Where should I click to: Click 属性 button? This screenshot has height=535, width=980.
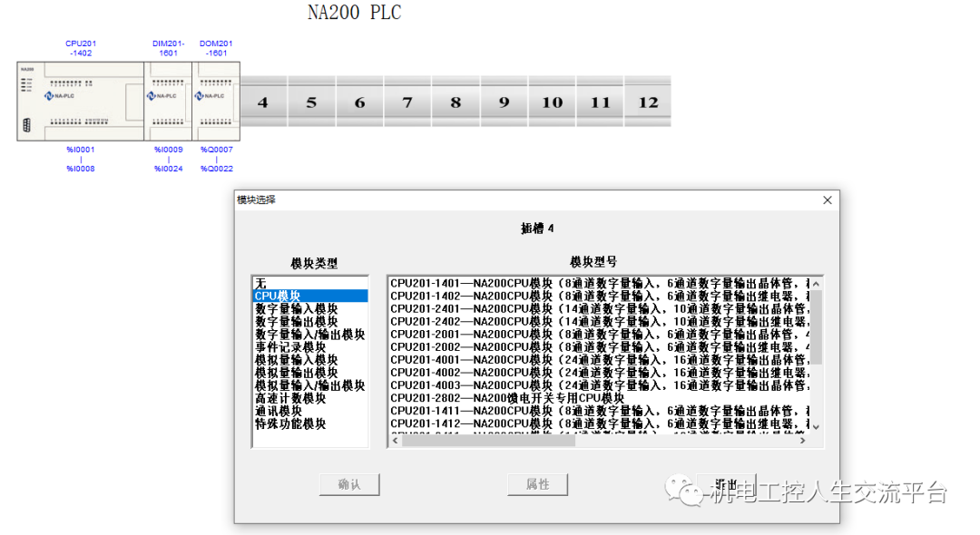click(537, 484)
